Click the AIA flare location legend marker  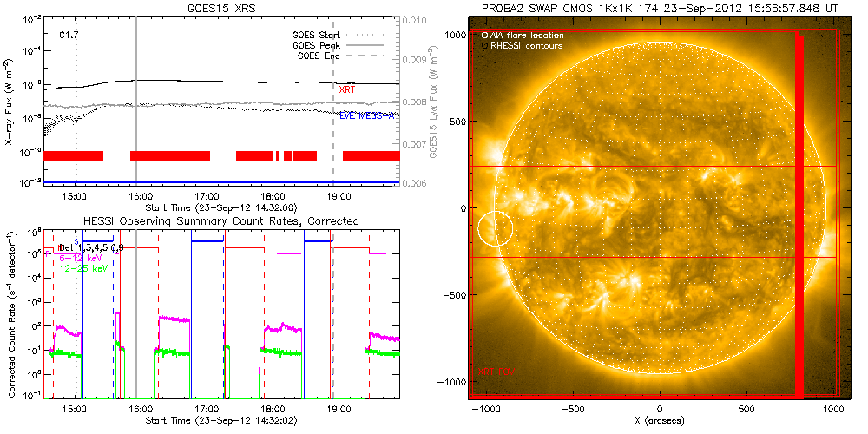483,36
